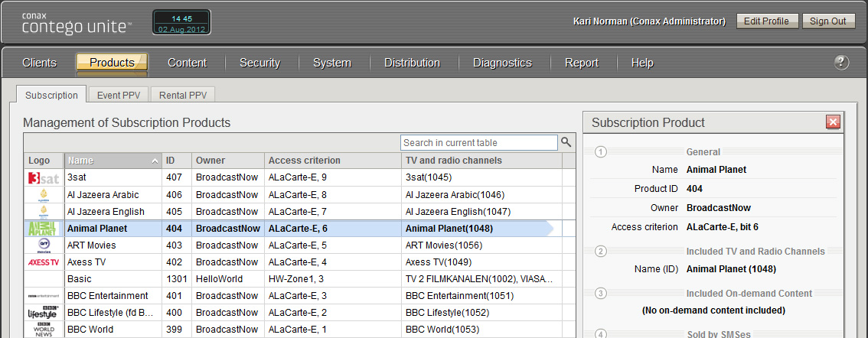Image resolution: width=868 pixels, height=338 pixels.
Task: Switch to the Rental PPV tab
Action: 182,96
